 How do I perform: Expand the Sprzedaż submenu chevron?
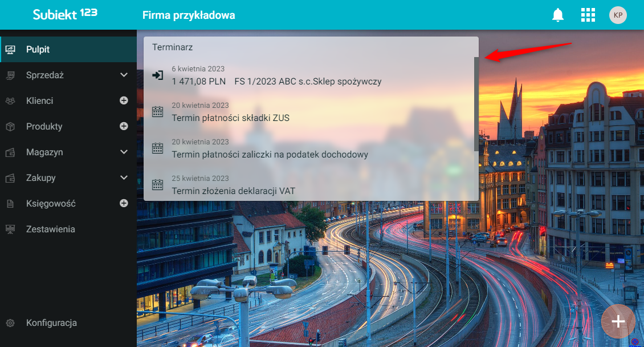(x=124, y=75)
